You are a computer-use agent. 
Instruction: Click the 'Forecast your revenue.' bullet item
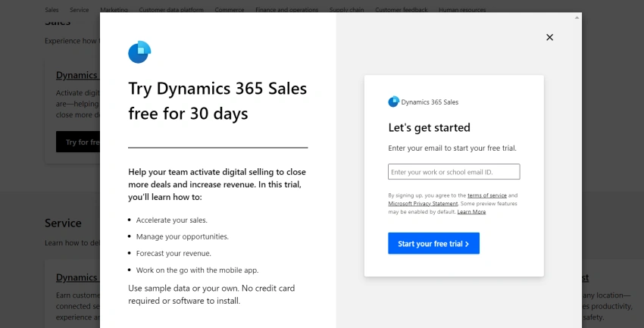click(x=174, y=253)
